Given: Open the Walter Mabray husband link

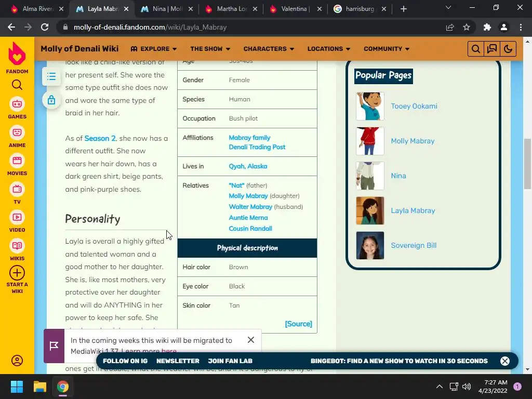Looking at the screenshot, I should click(x=250, y=207).
